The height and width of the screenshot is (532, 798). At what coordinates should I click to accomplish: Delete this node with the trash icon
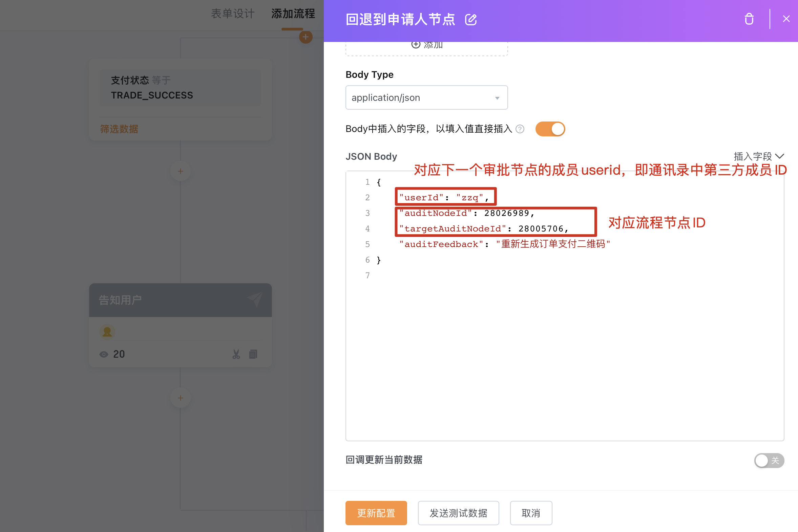pyautogui.click(x=749, y=19)
